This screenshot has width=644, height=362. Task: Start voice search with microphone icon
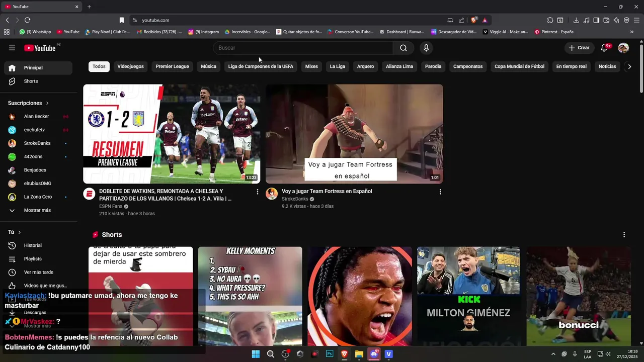tap(426, 48)
